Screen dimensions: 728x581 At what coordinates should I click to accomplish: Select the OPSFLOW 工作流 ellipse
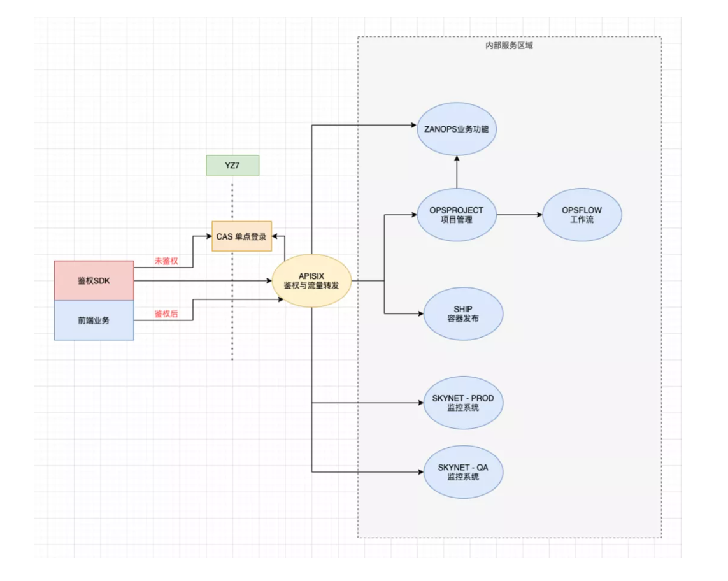pos(582,215)
